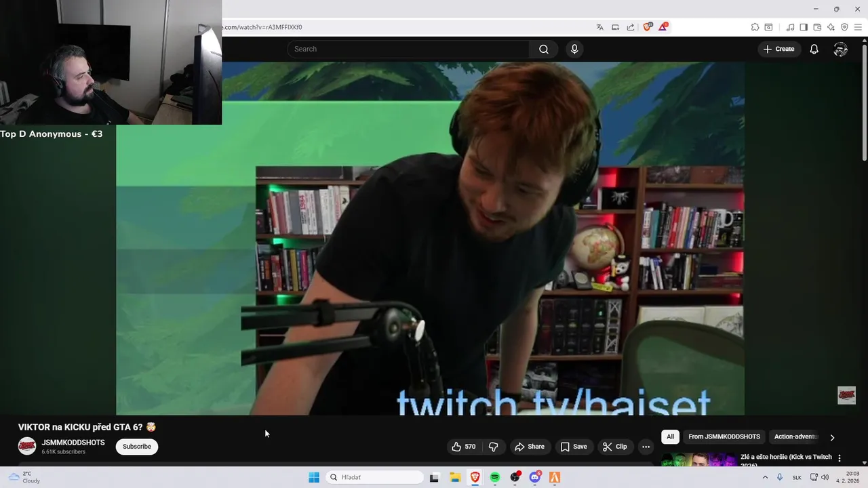Open the JSMMKODDSHOTS channel name link
Image resolution: width=868 pixels, height=488 pixels.
[x=73, y=443]
